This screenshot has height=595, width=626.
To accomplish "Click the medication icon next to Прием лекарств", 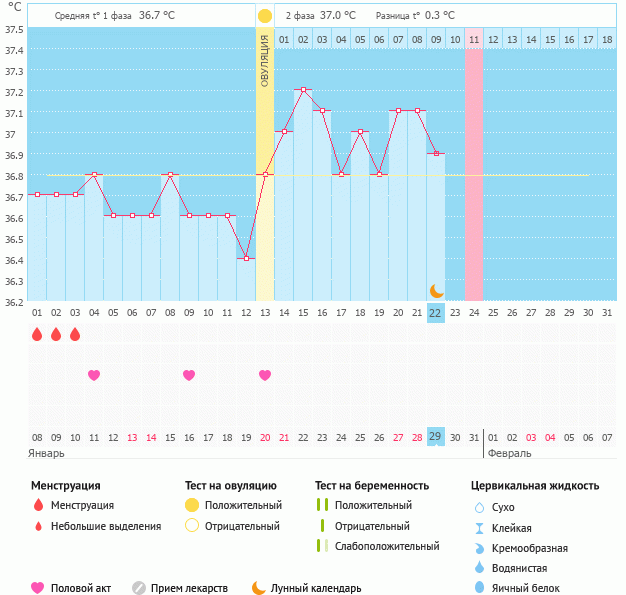I will coord(139,588).
